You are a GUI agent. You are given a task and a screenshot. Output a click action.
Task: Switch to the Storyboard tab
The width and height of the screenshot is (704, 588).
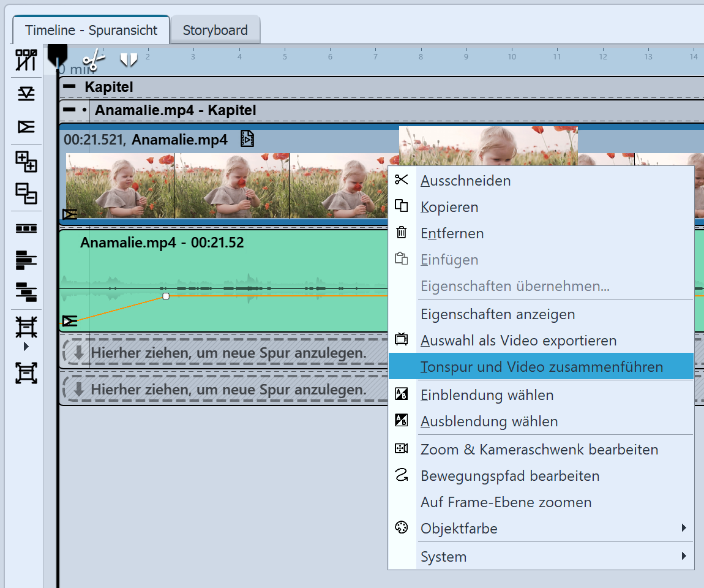[215, 30]
